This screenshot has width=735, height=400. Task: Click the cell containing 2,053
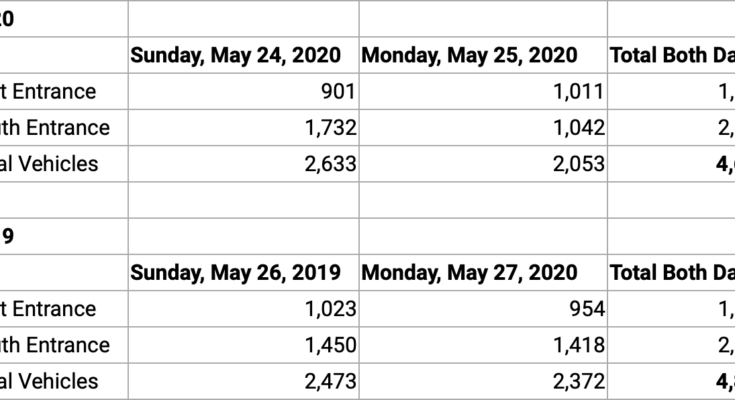pos(483,164)
